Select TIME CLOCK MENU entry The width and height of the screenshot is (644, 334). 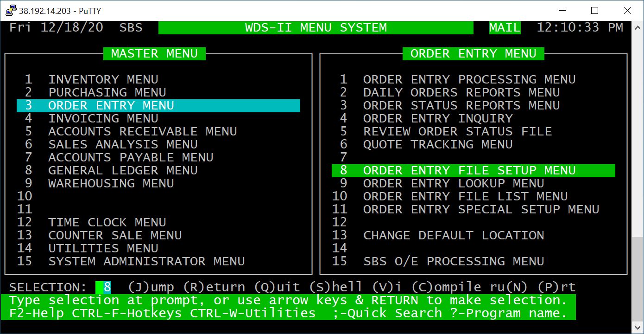tap(107, 222)
